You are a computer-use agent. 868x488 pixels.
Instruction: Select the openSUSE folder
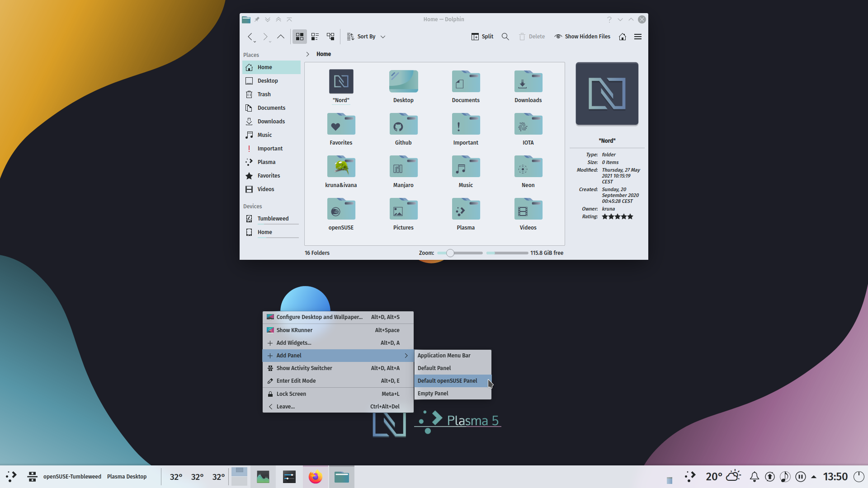point(341,214)
